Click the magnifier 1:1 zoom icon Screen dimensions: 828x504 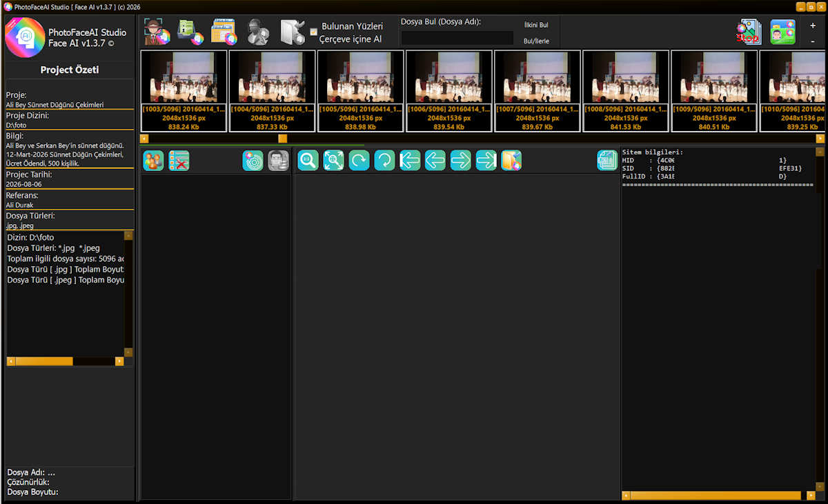point(308,161)
